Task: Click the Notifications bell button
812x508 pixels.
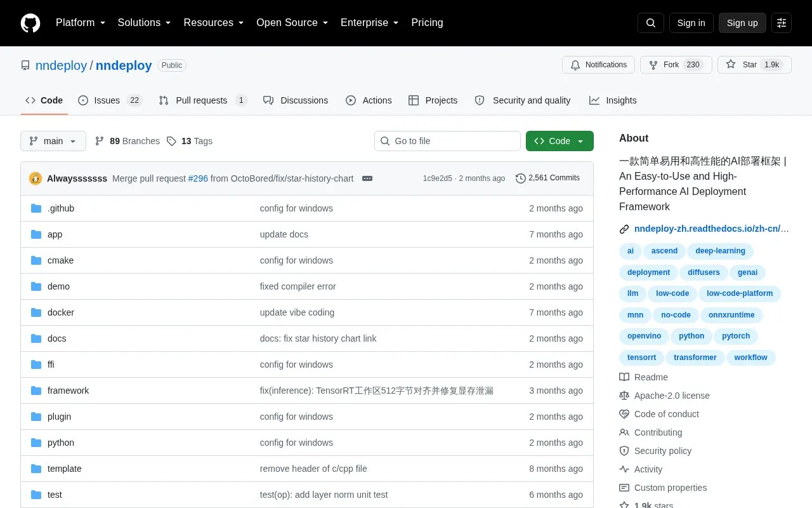Action: tap(598, 65)
